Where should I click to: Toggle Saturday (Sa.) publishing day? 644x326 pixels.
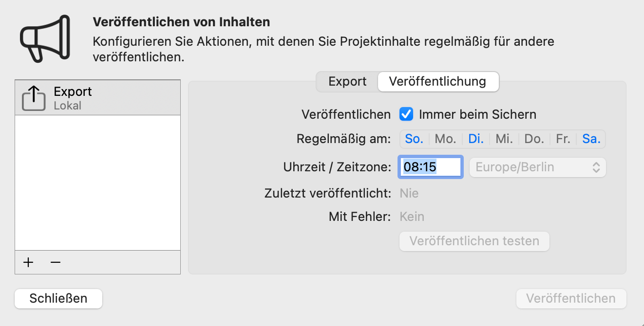(591, 139)
